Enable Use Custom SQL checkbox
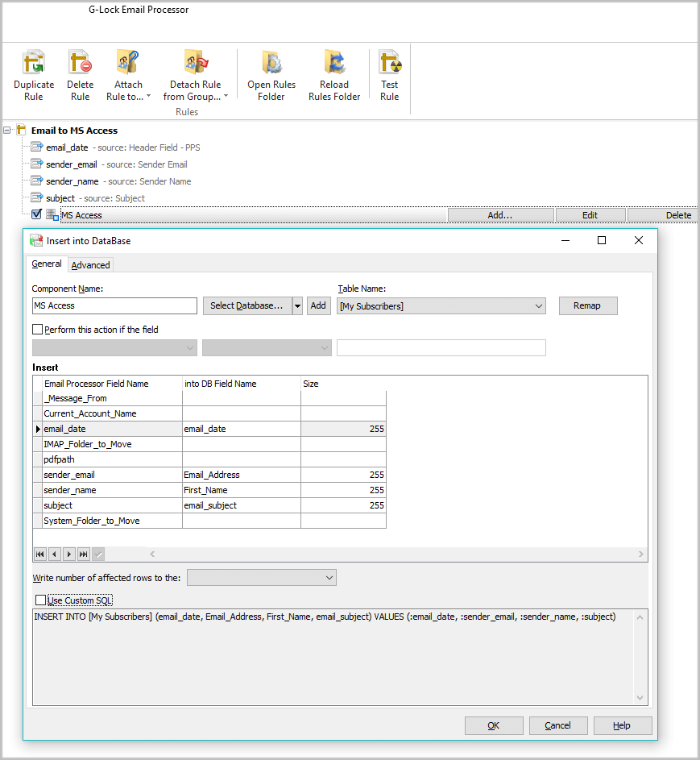Viewport: 700px width, 760px height. point(41,600)
